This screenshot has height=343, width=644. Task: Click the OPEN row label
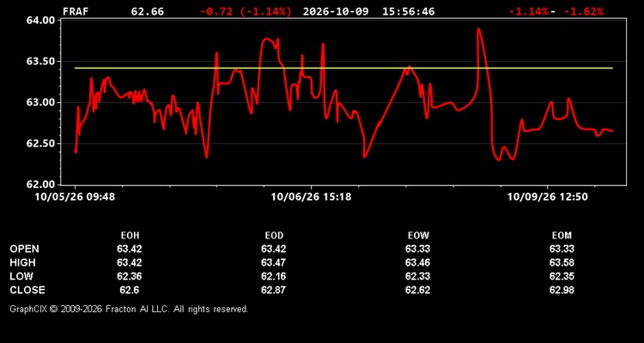click(x=25, y=249)
